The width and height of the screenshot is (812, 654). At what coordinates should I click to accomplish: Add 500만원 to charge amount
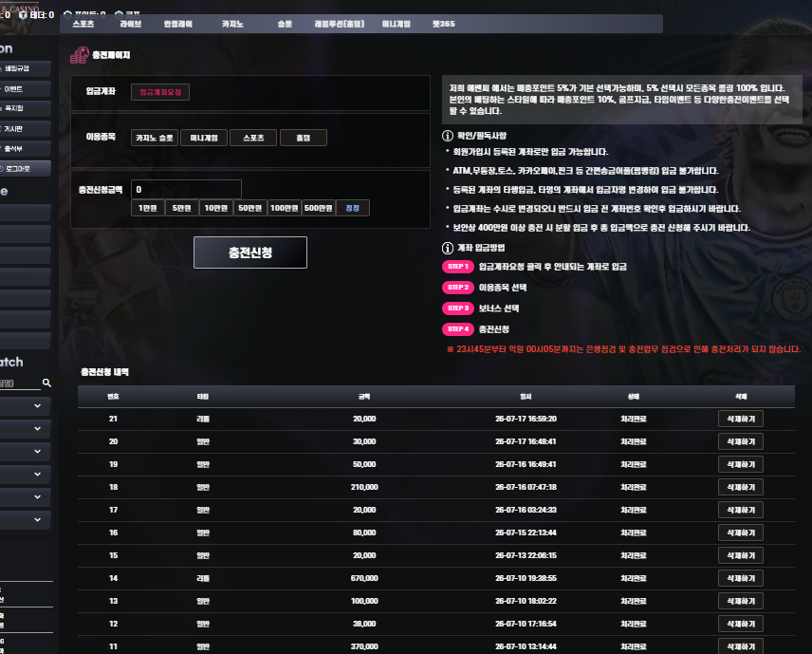tap(319, 208)
